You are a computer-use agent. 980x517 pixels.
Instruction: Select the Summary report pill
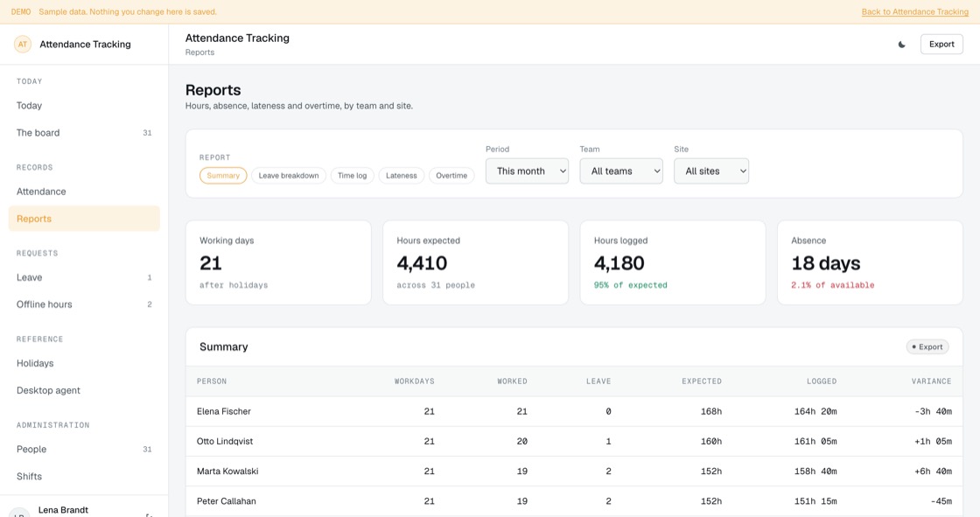(223, 176)
